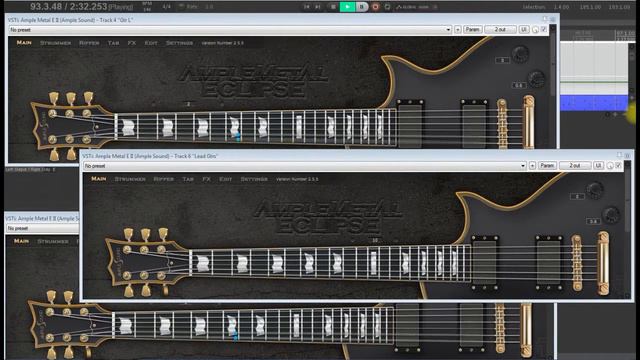The image size is (640, 360).
Task: Click the UI button in Lead Gtr window
Action: point(598,166)
